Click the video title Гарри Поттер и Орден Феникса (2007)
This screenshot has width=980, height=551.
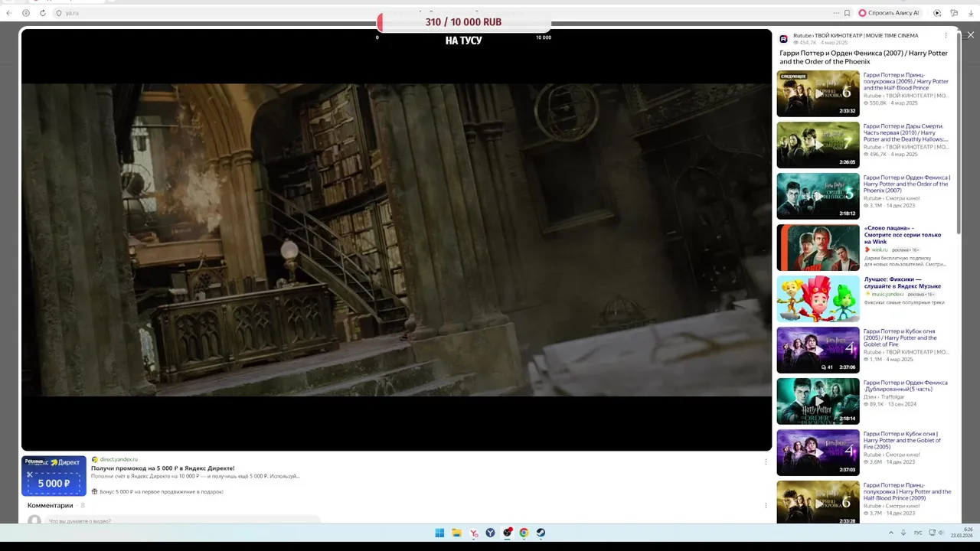pyautogui.click(x=864, y=57)
